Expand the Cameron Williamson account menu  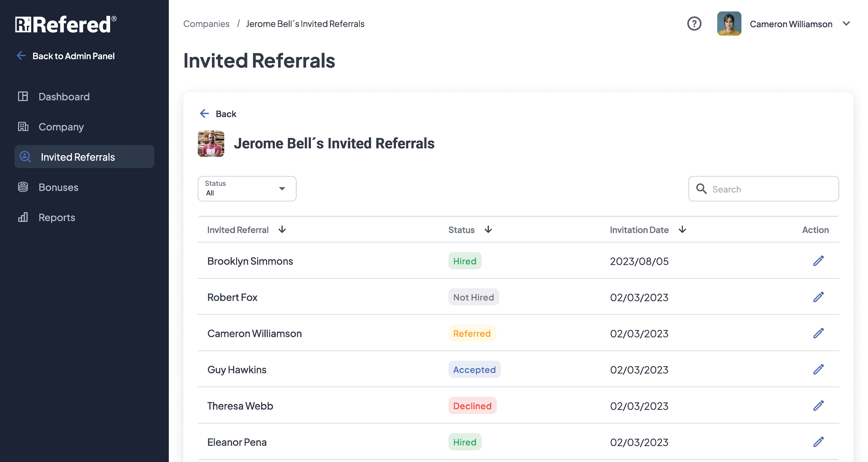coord(846,24)
